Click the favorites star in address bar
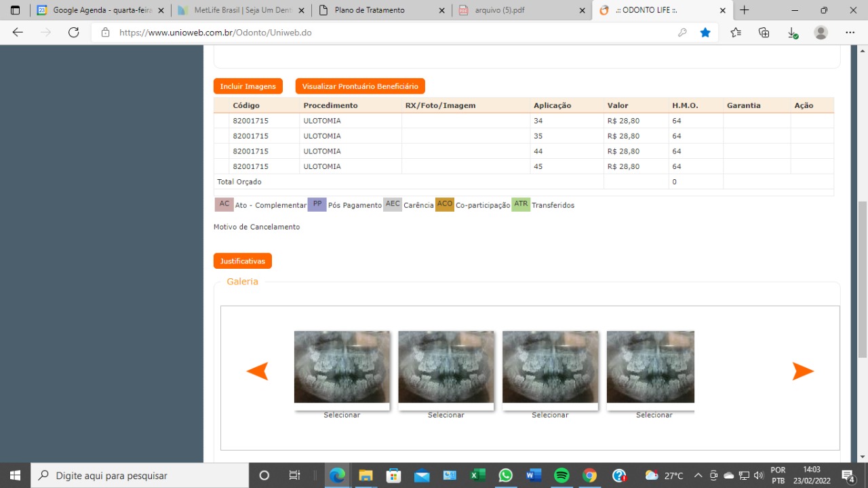868x488 pixels. [705, 32]
